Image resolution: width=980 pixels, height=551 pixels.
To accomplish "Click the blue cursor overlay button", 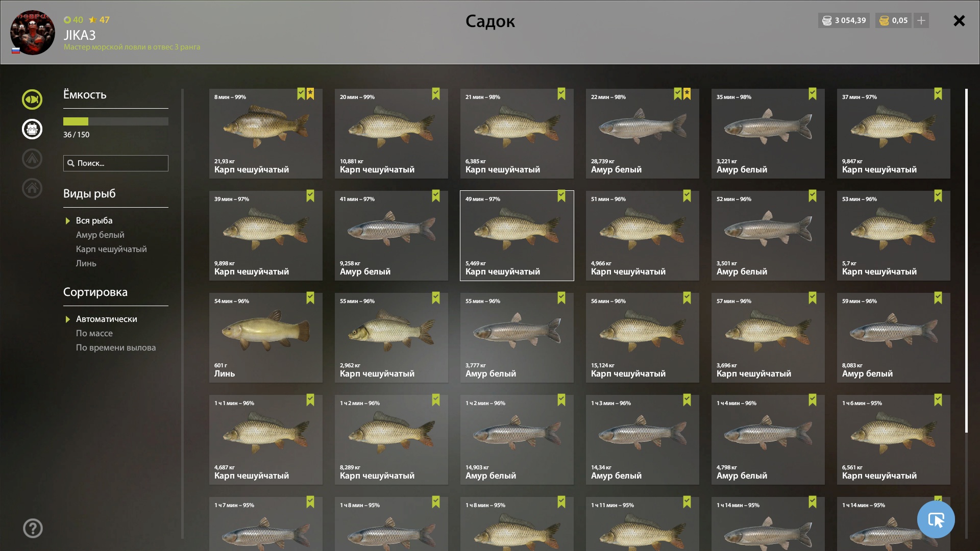I will coord(936,519).
